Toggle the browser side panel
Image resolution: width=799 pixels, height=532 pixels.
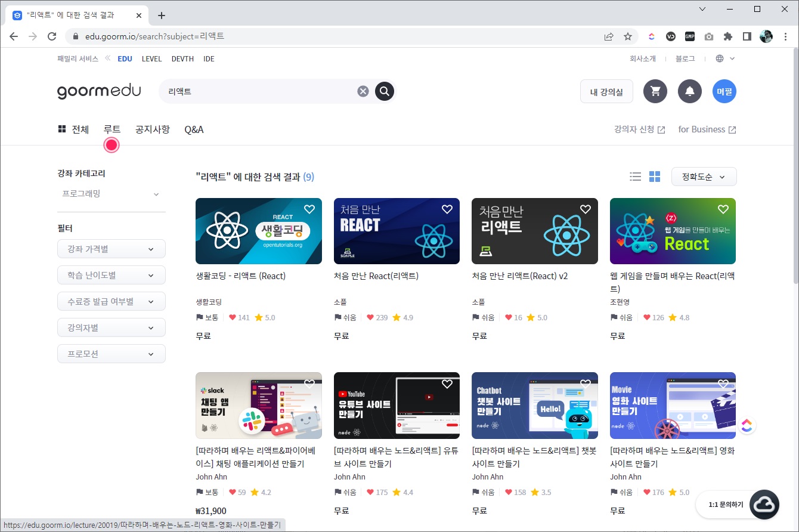(747, 36)
